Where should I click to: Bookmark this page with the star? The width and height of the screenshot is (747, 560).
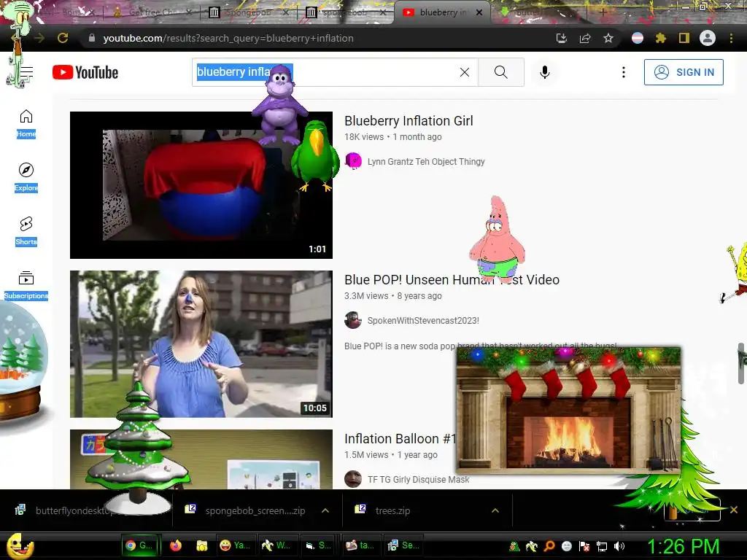(608, 38)
